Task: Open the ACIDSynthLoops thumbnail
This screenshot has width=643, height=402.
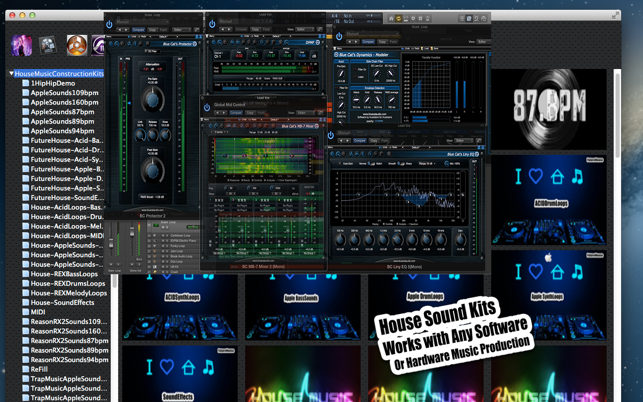Action: [180, 308]
